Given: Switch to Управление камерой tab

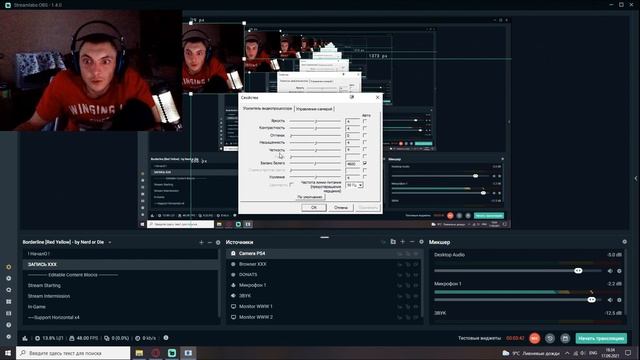Looking at the screenshot, I should click(314, 109).
